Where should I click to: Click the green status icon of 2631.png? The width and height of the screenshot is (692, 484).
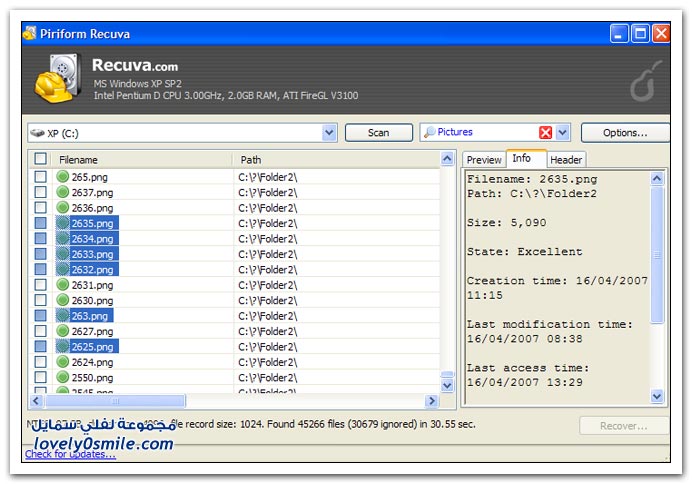coord(63,285)
